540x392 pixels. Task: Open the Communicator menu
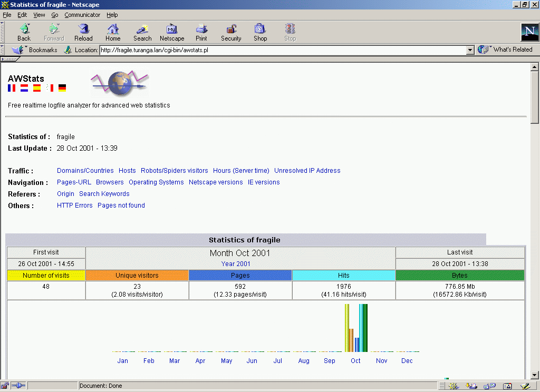[82, 15]
